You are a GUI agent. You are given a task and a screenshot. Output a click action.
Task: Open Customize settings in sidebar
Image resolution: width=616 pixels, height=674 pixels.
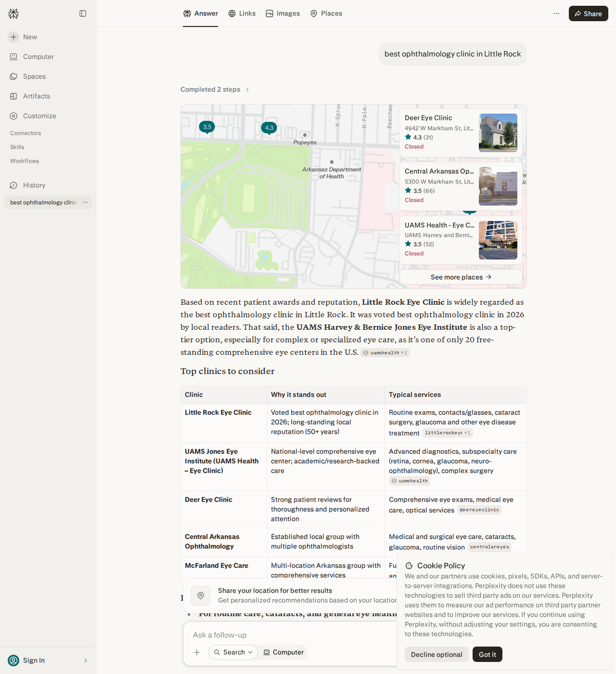point(33,116)
